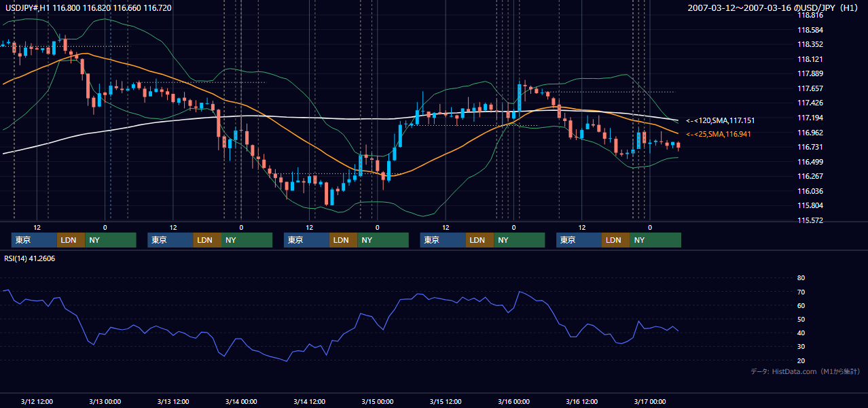Image resolution: width=868 pixels, height=408 pixels.
Task: Click the RSI(14) 41.2606 indicator label
Action: click(30, 258)
